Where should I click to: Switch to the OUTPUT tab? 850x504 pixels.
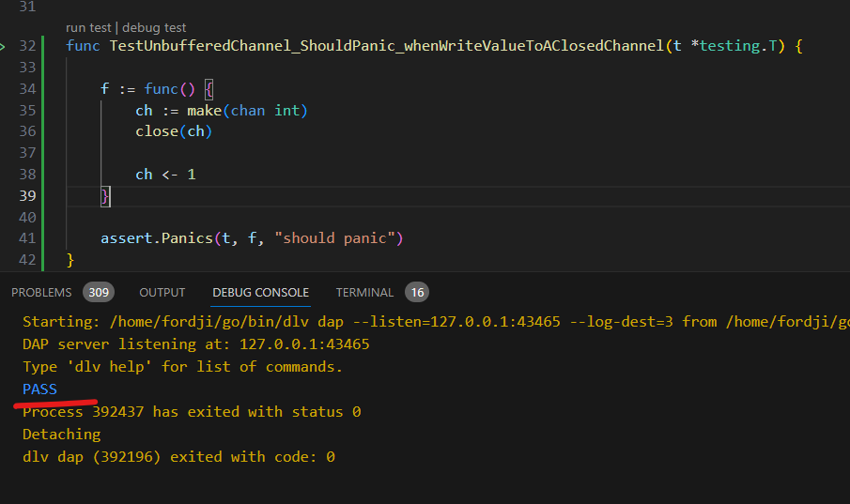click(x=162, y=292)
